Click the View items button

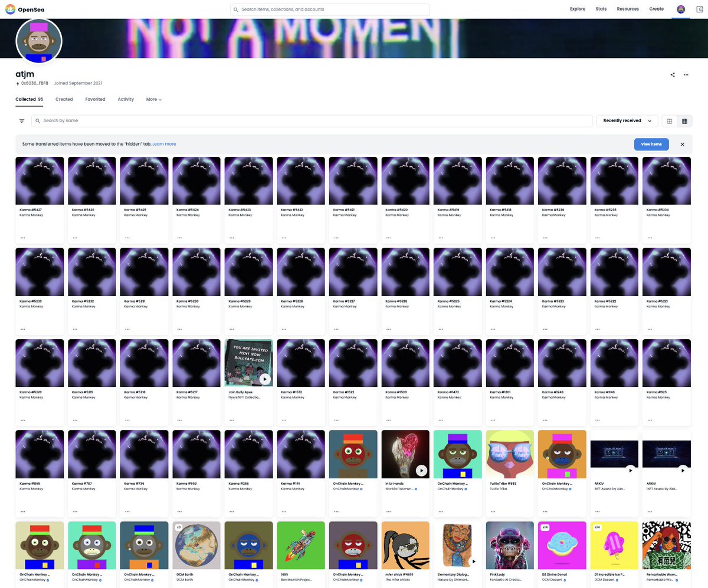pyautogui.click(x=651, y=144)
